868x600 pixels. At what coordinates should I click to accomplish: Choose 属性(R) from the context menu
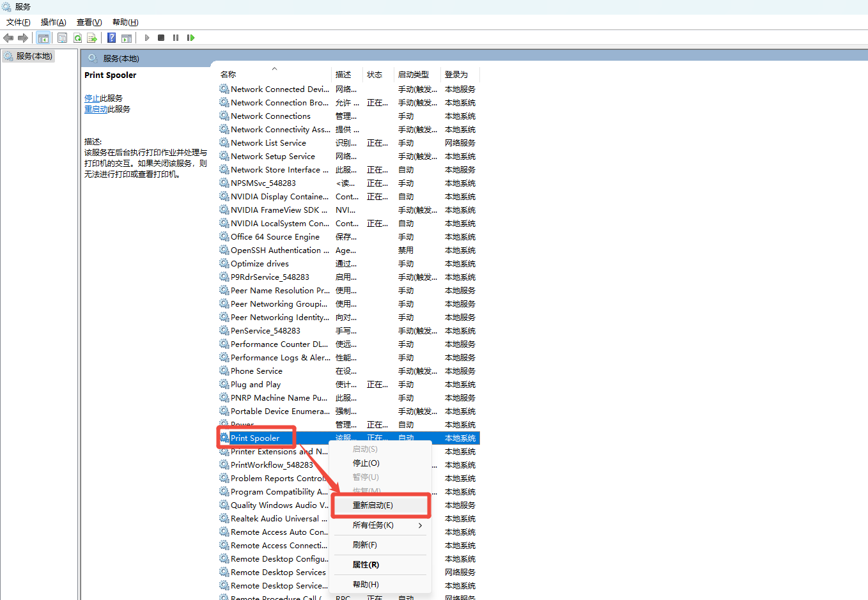point(366,565)
